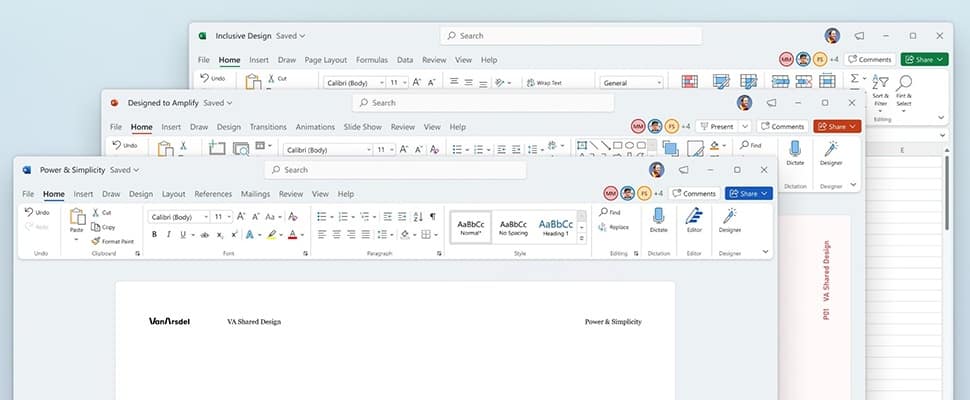Click the orange Share button in PowerPoint
The height and width of the screenshot is (400, 970).
(837, 126)
